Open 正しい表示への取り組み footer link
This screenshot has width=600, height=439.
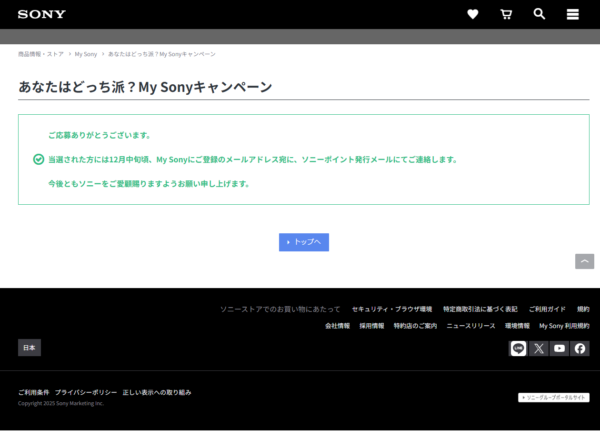157,392
